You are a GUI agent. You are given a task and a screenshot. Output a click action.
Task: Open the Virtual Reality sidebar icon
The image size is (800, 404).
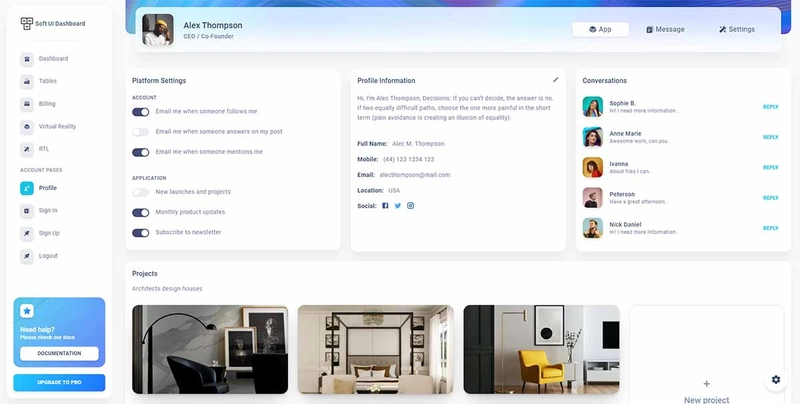(27, 127)
